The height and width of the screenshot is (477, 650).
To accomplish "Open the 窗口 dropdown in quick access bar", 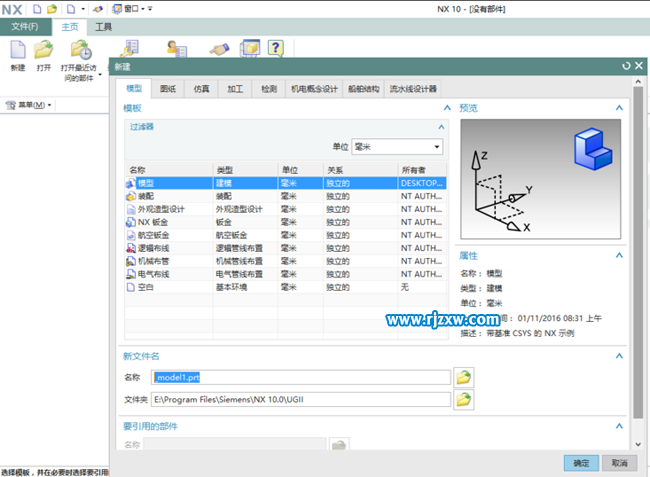I will 129,9.
